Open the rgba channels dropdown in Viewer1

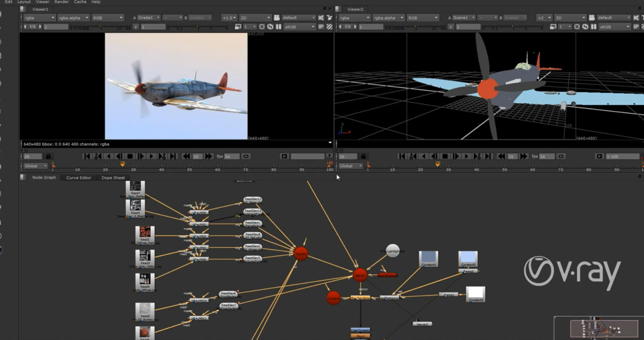(39, 17)
